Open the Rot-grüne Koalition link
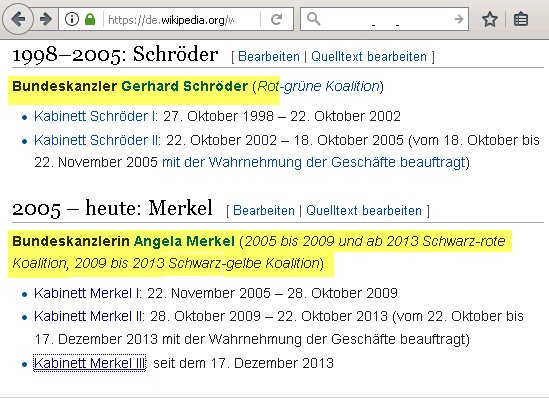The width and height of the screenshot is (549, 398). 318,86
